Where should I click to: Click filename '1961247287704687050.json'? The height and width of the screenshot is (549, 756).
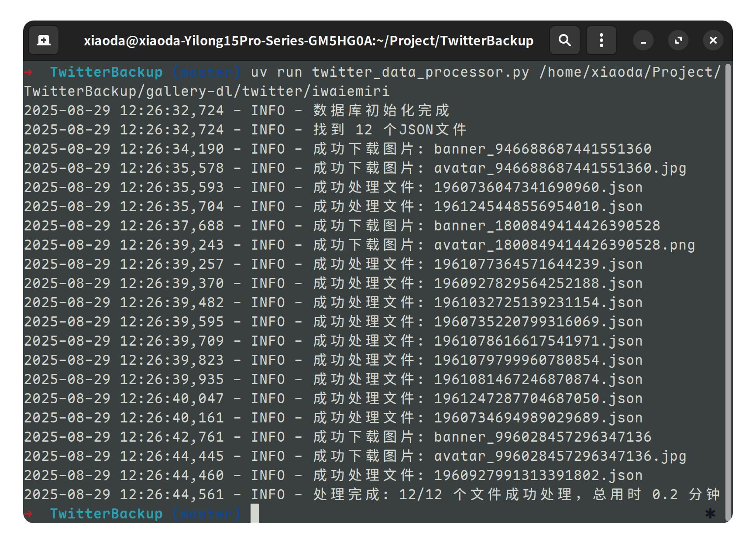click(x=538, y=398)
